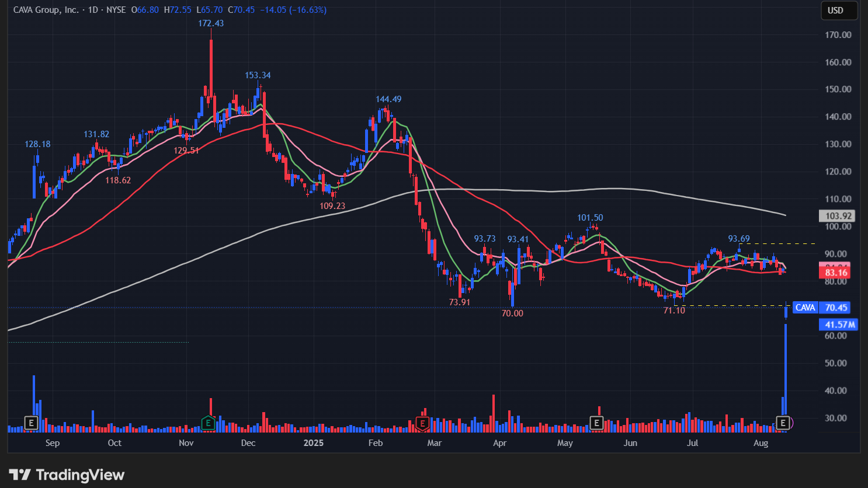Click the 41.57M volume label
Image resolution: width=868 pixels, height=488 pixels.
coord(839,325)
